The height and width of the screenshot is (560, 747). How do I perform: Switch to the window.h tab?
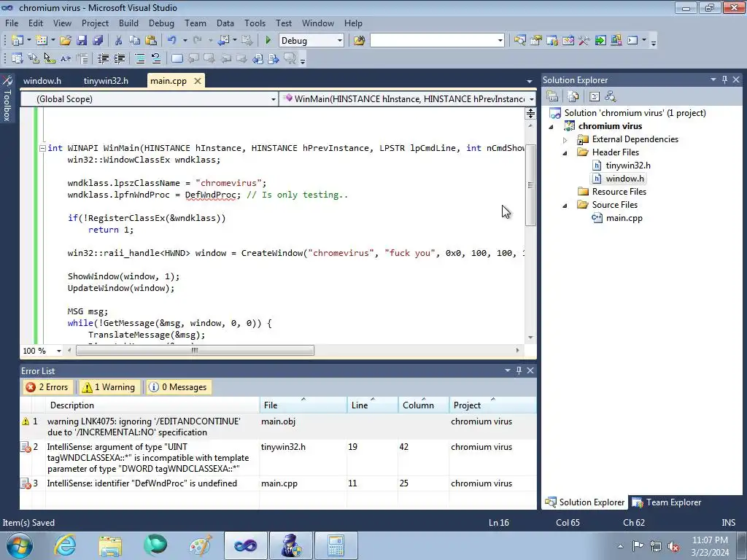(x=42, y=81)
